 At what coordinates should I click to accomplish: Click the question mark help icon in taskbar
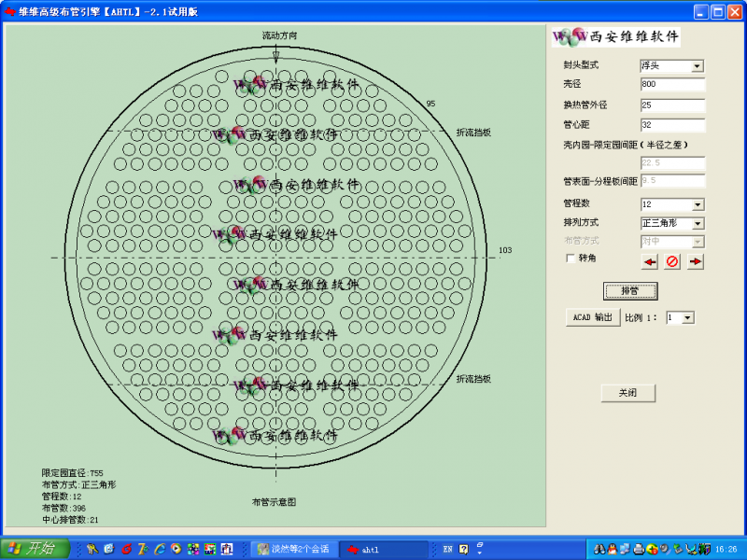(463, 549)
